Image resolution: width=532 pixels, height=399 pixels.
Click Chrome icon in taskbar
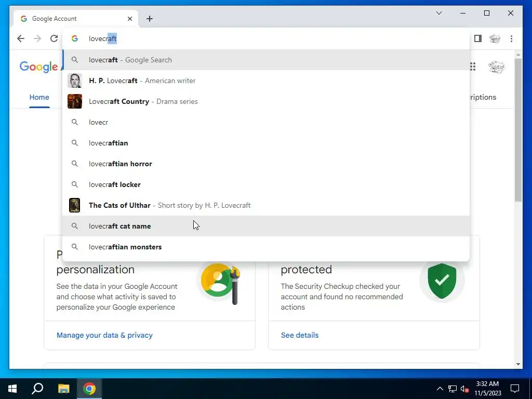[89, 389]
